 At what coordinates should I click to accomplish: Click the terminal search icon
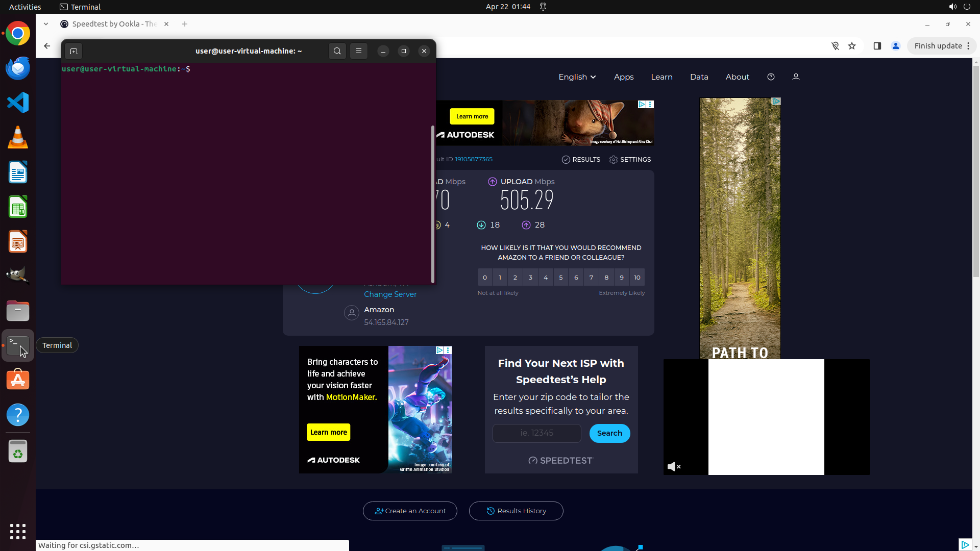[337, 51]
